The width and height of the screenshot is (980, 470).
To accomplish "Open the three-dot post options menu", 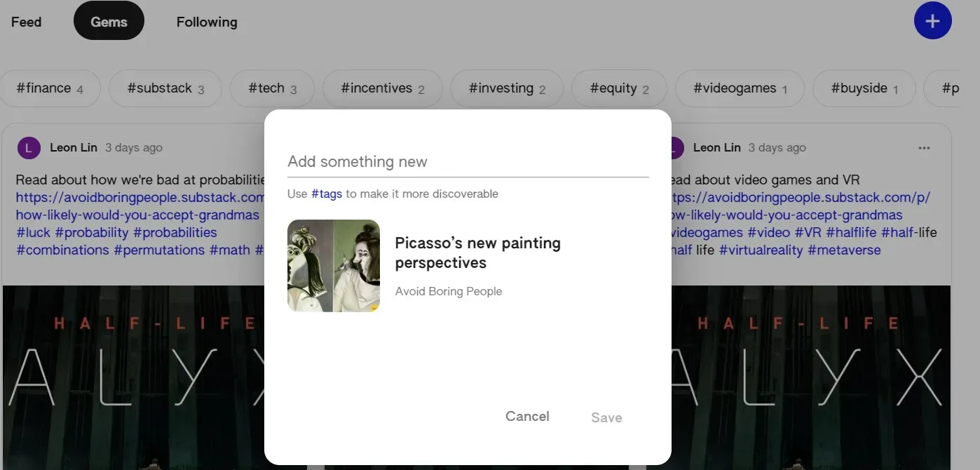I will pos(924,148).
